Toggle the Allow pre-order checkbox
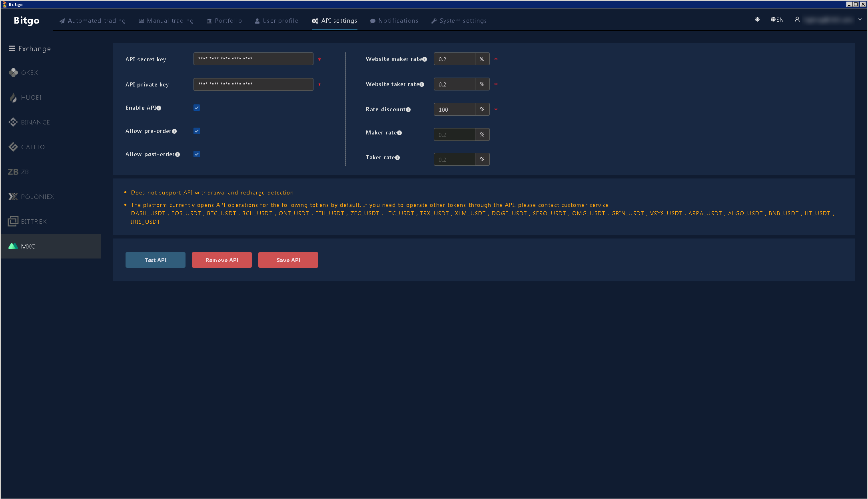The height and width of the screenshot is (499, 868). [x=197, y=131]
